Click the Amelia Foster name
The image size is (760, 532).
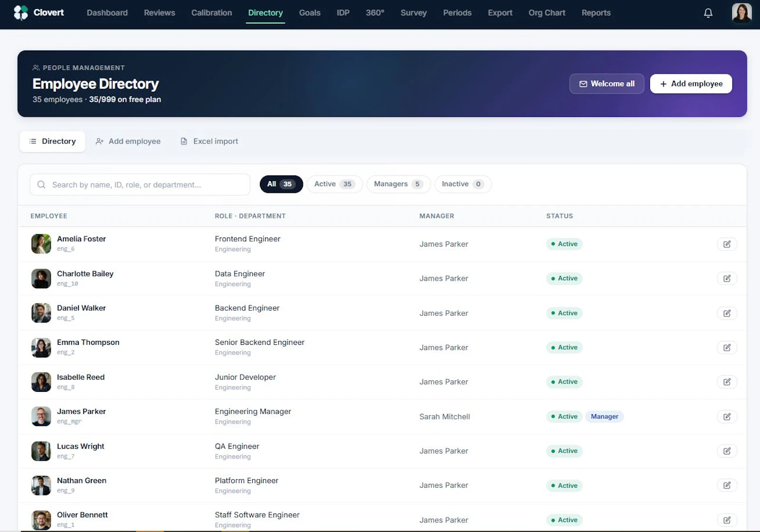(x=81, y=239)
